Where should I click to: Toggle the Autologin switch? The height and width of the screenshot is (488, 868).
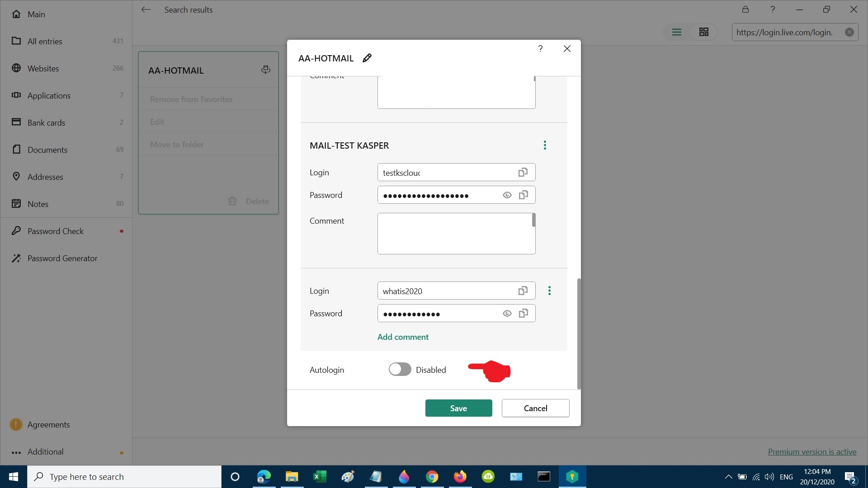click(400, 370)
